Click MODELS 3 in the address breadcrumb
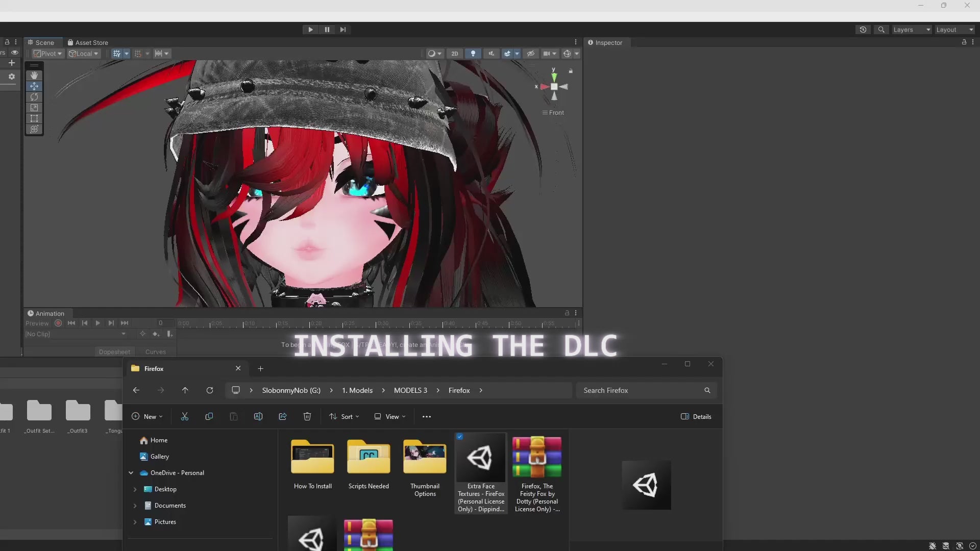This screenshot has height=551, width=980. (x=410, y=390)
